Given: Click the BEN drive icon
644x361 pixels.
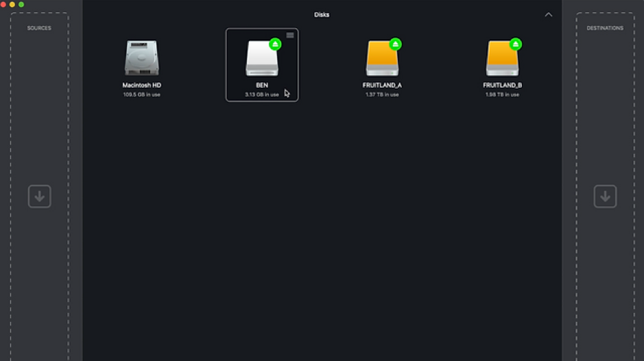Looking at the screenshot, I should [262, 60].
